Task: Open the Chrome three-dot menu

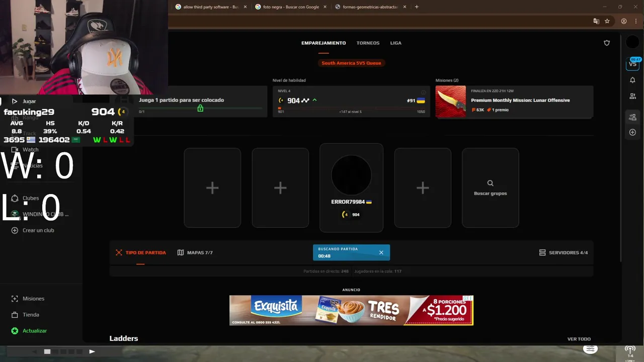Action: click(x=635, y=21)
